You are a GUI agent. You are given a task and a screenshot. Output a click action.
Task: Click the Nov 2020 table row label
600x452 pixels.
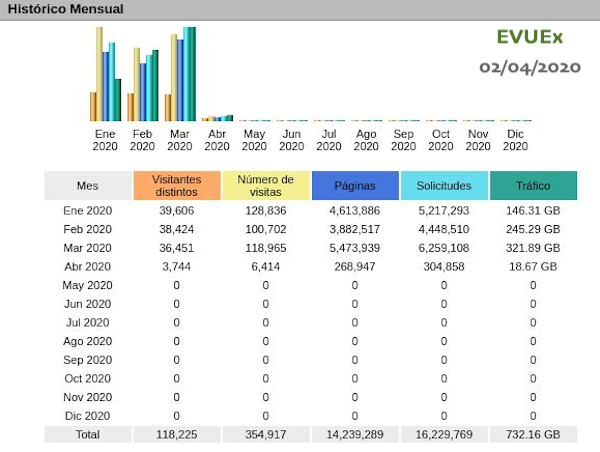pos(88,397)
